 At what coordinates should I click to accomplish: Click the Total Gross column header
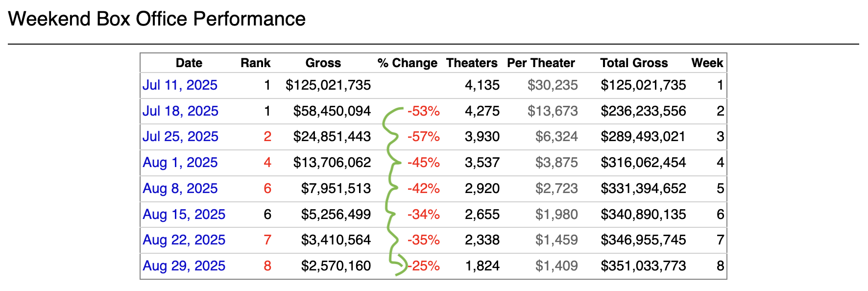tap(633, 63)
